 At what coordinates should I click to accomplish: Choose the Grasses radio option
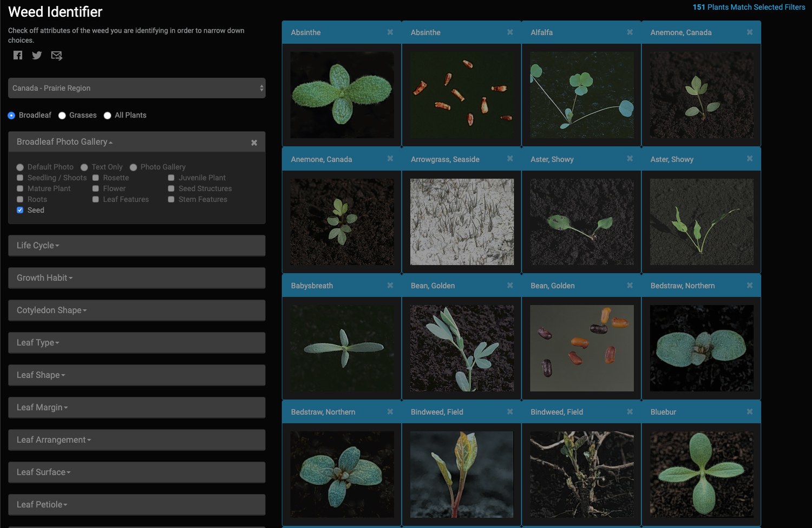click(62, 115)
